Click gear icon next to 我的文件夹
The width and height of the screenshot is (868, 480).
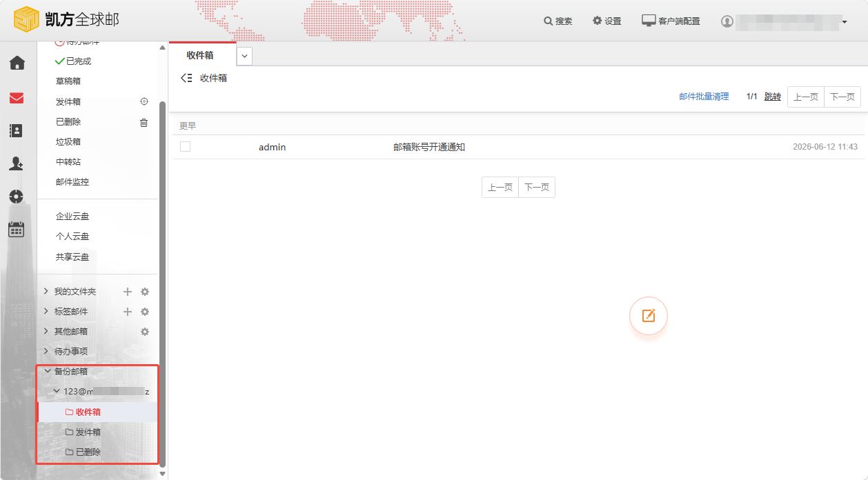click(145, 292)
